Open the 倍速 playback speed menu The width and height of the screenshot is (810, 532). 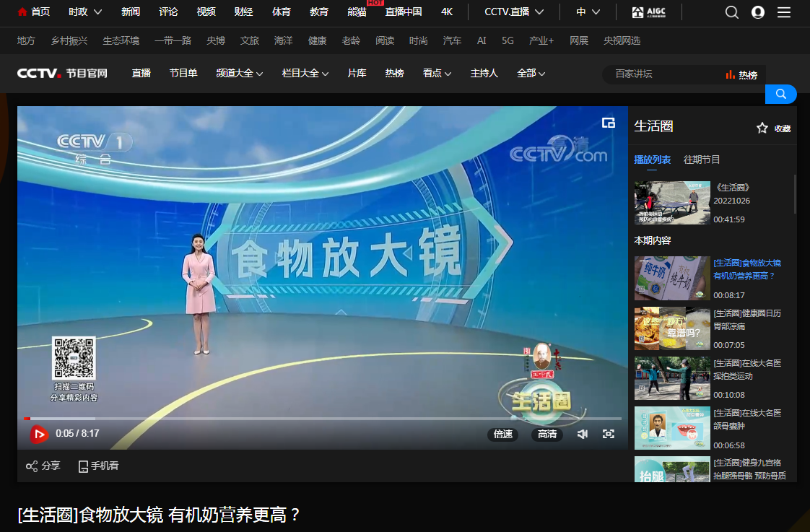coord(502,434)
